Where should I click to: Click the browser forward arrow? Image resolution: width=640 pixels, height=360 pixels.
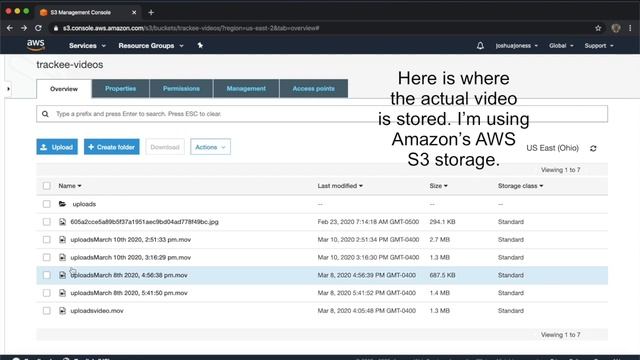(x=24, y=28)
